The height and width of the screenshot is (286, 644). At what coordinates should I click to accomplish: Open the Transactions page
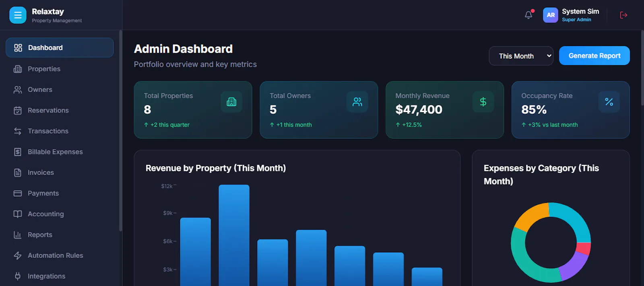[x=60, y=131]
